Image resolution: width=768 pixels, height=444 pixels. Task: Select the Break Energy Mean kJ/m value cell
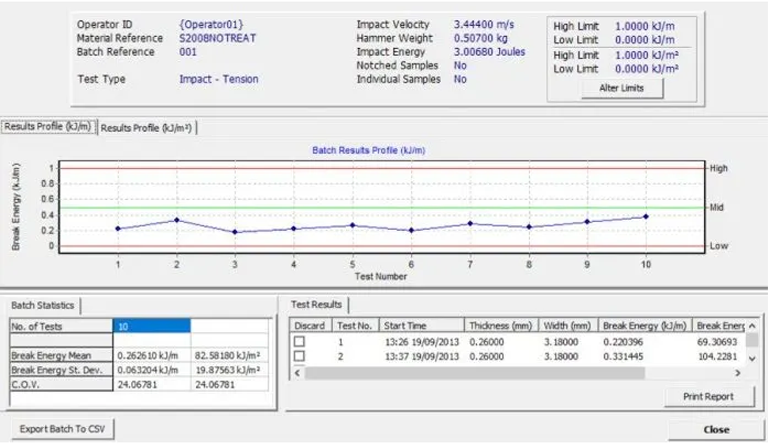(x=151, y=355)
